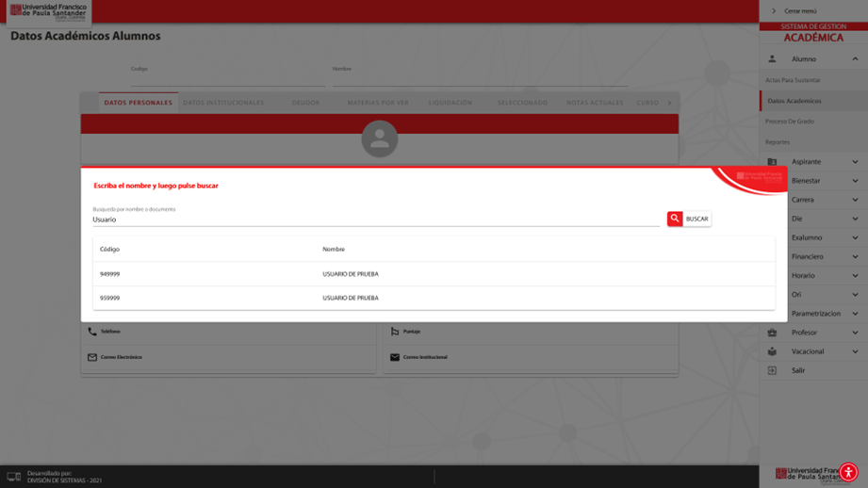The image size is (868, 488).
Task: Click the Vacacional reader icon
Action: coord(772,351)
